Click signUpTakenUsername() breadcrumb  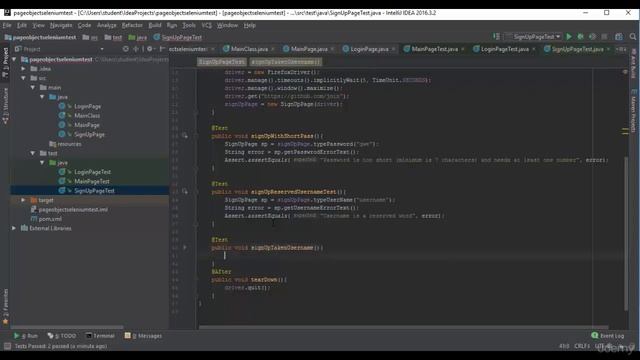(286, 62)
